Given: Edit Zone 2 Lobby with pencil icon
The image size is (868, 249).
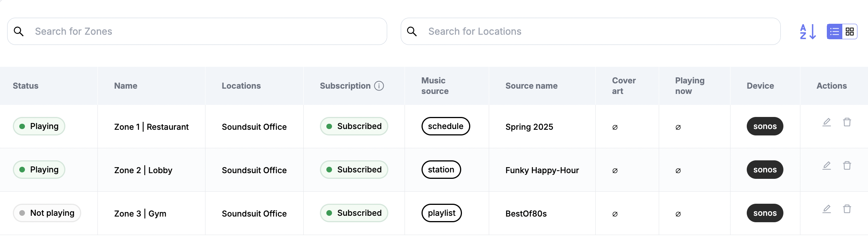Looking at the screenshot, I should tap(827, 166).
